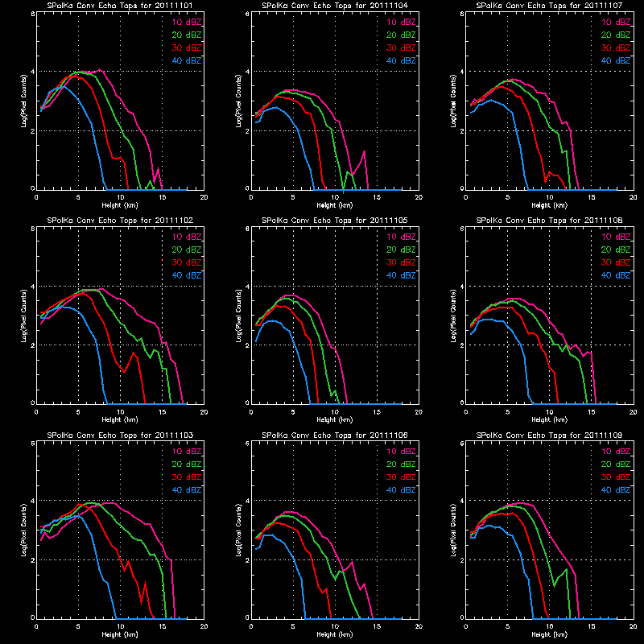Click Log(Pixel Counts) axis label of 20111109 plot
Screen dimensions: 644x644
coord(453,530)
